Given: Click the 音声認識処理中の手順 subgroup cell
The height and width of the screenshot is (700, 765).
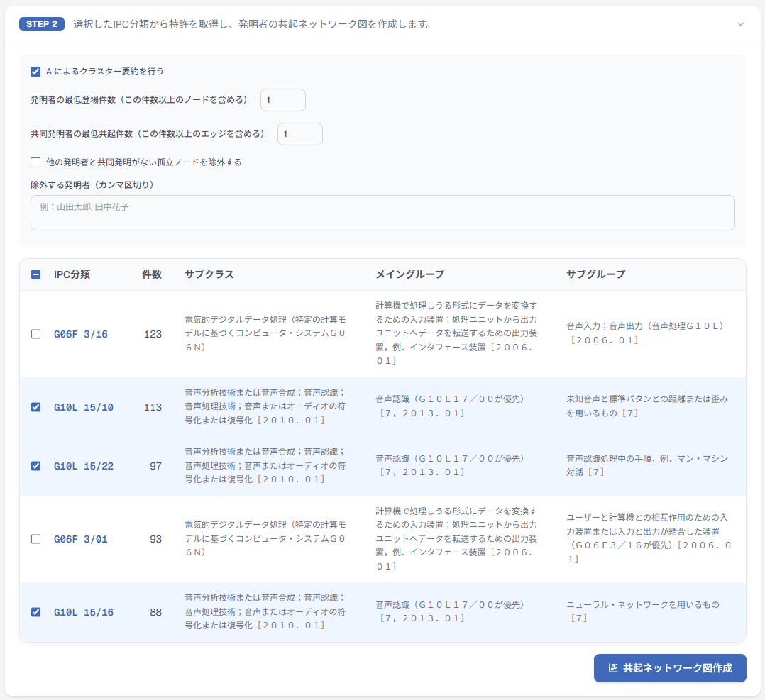Looking at the screenshot, I should point(647,465).
